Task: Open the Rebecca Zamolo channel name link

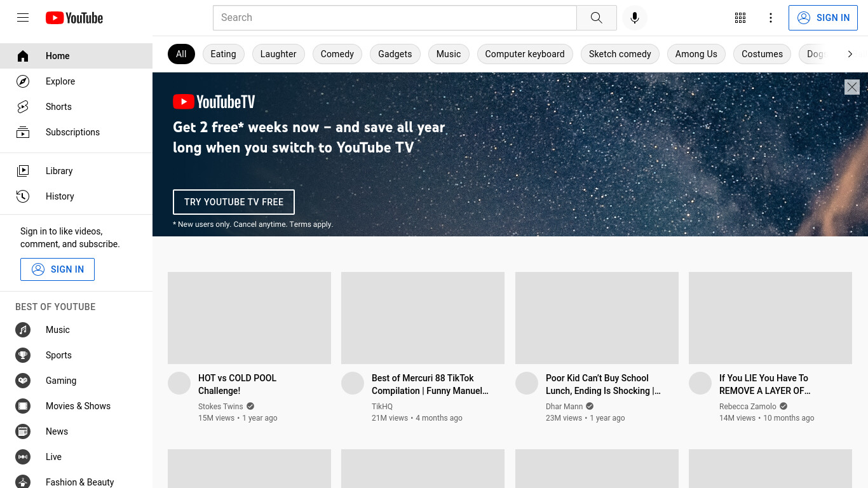Action: click(748, 407)
